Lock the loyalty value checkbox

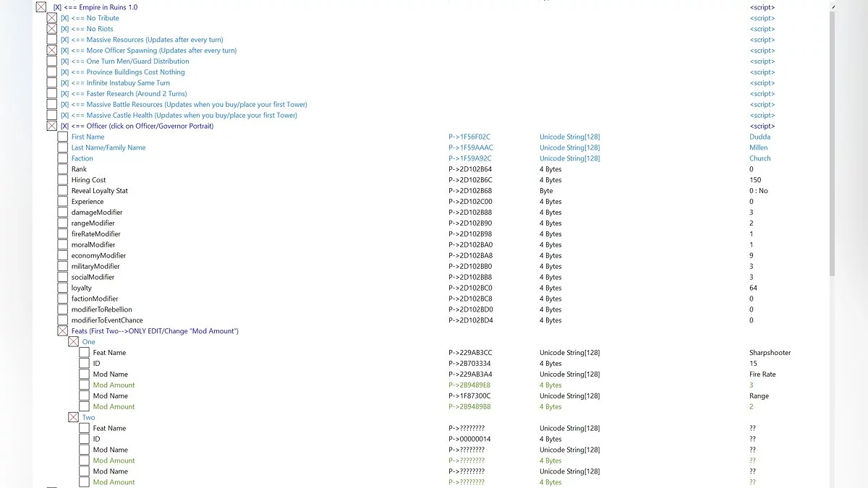[63, 288]
